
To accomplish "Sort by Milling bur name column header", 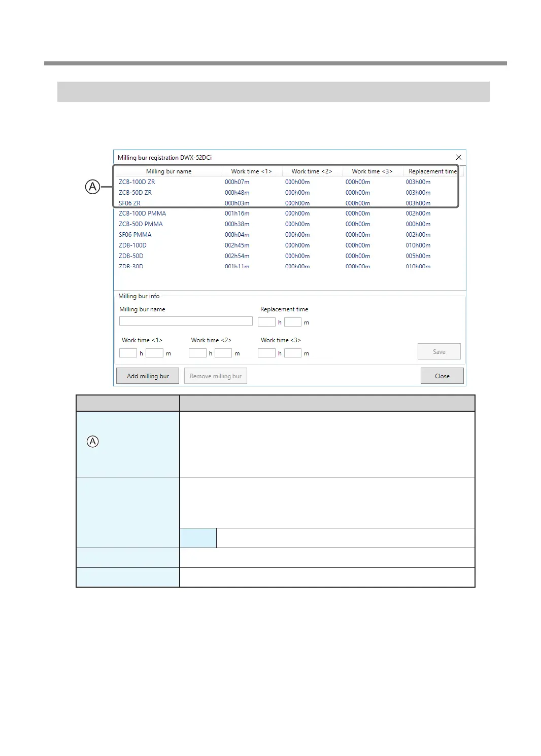I will click(168, 171).
